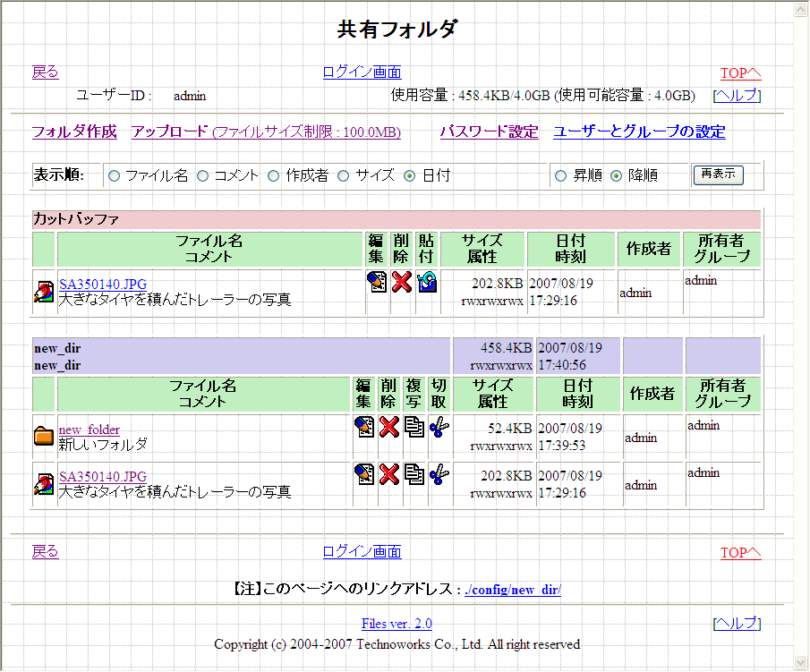Click edit icon for new_folder row
810x672 pixels.
coord(364,427)
